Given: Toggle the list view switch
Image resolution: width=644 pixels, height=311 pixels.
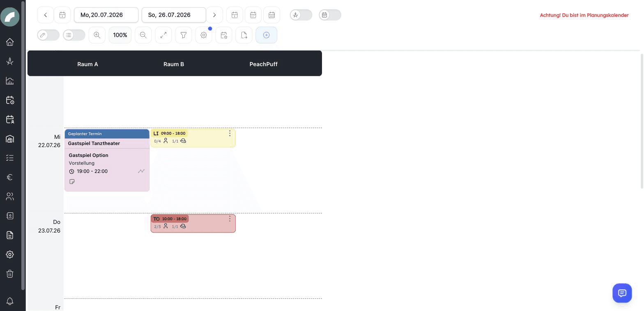Looking at the screenshot, I should pyautogui.click(x=74, y=35).
